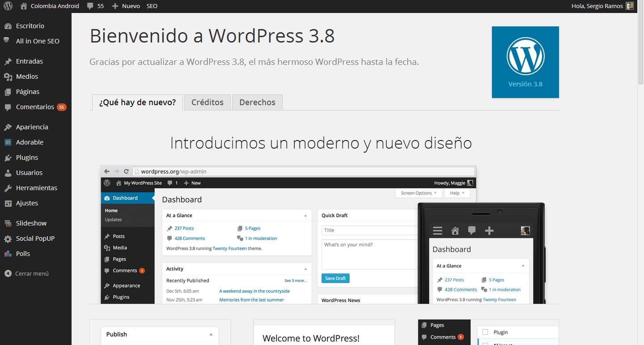Open the Social PopUP menu item
Image resolution: width=644 pixels, height=345 pixels.
[36, 239]
